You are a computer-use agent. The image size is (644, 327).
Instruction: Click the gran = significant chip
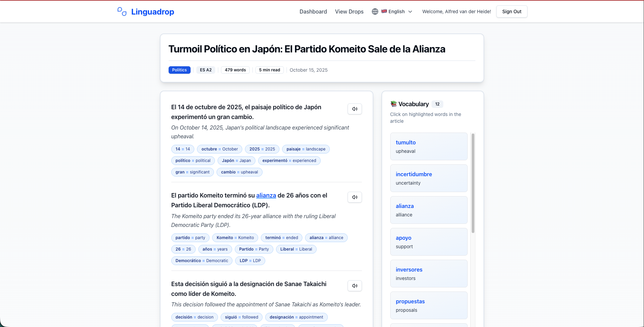click(193, 172)
